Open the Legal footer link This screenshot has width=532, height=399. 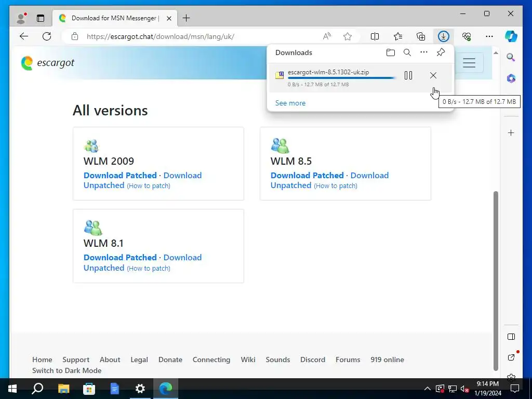click(x=139, y=360)
